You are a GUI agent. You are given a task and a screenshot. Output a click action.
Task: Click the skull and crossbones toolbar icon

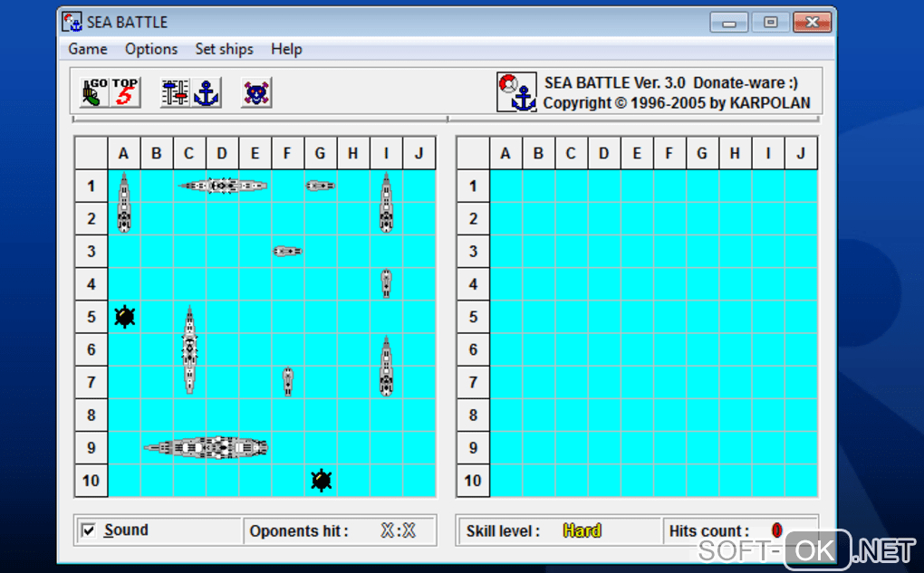coord(256,92)
